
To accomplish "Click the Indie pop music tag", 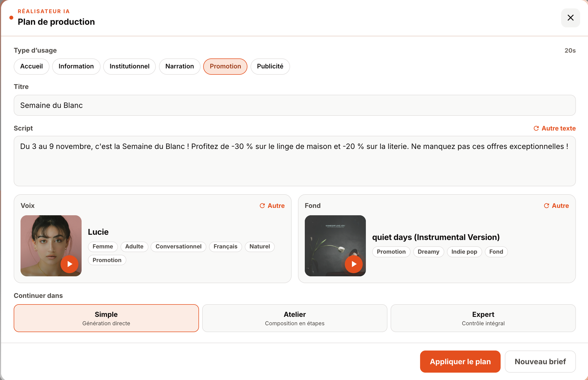I will (464, 252).
